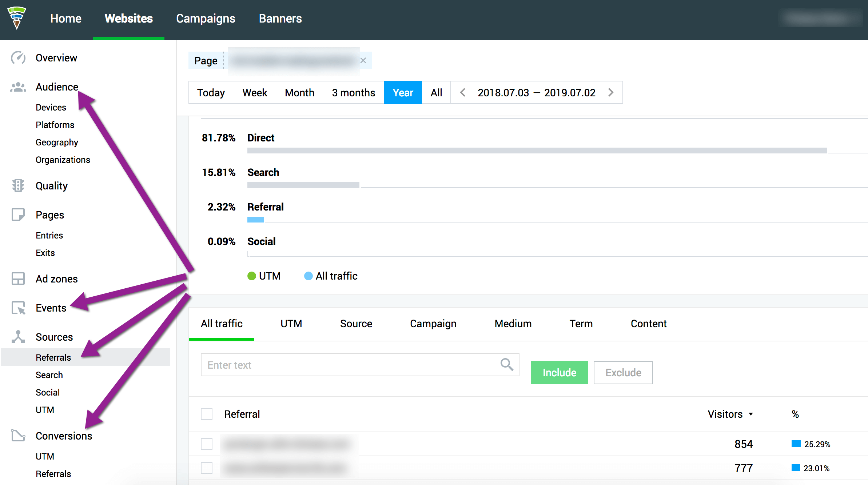This screenshot has width=868, height=485.
Task: Click the Include button for referral filter
Action: [558, 372]
